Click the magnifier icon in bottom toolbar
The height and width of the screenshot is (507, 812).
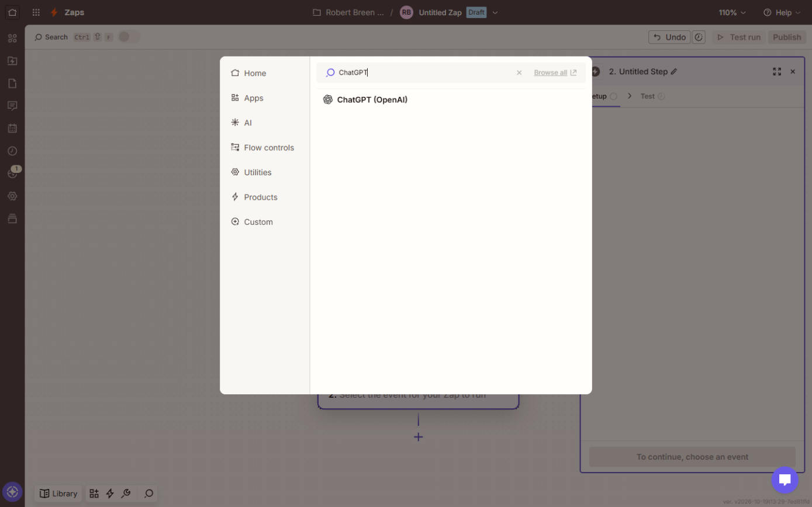tap(149, 494)
